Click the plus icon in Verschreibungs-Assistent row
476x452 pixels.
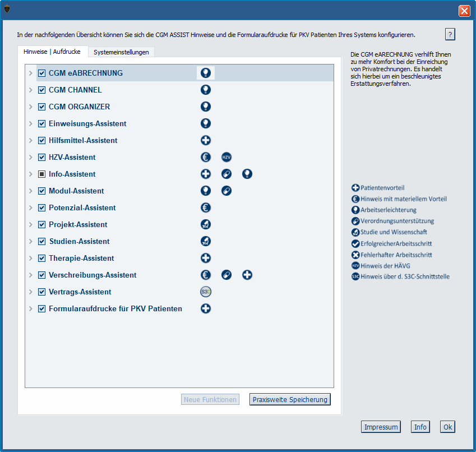coord(247,275)
